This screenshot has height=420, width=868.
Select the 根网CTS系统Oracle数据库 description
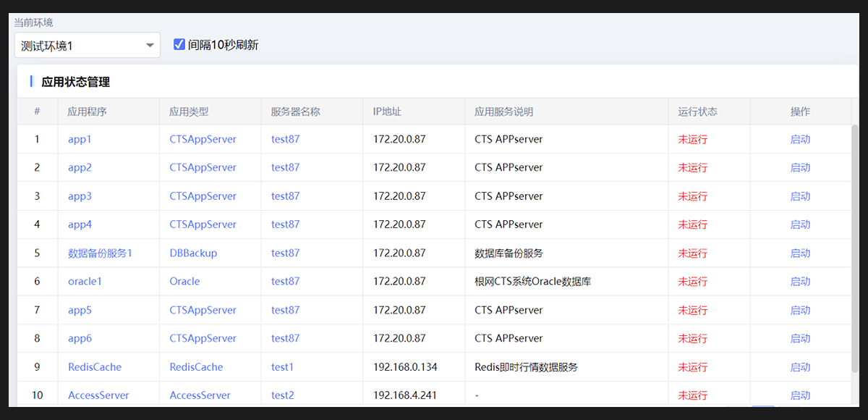533,281
